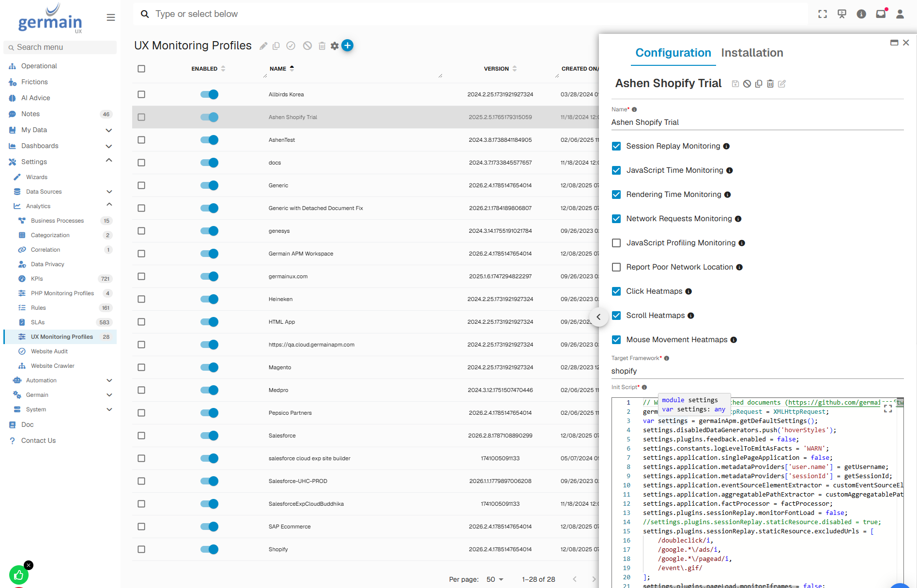This screenshot has width=917, height=588.
Task: Uncheck Click Heatmaps checkbox
Action: (x=616, y=291)
